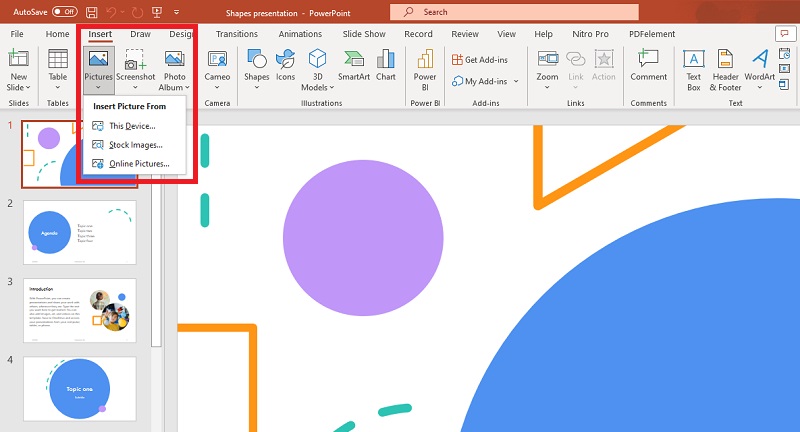The image size is (800, 432).
Task: Open the Nitro Pro tab
Action: pyautogui.click(x=590, y=34)
